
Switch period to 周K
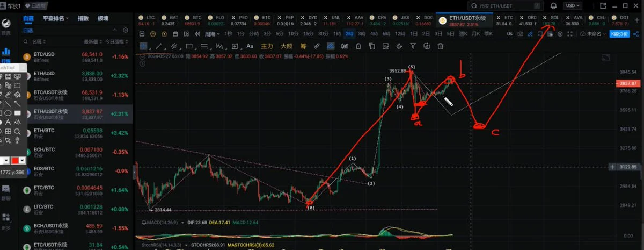coord(463,34)
